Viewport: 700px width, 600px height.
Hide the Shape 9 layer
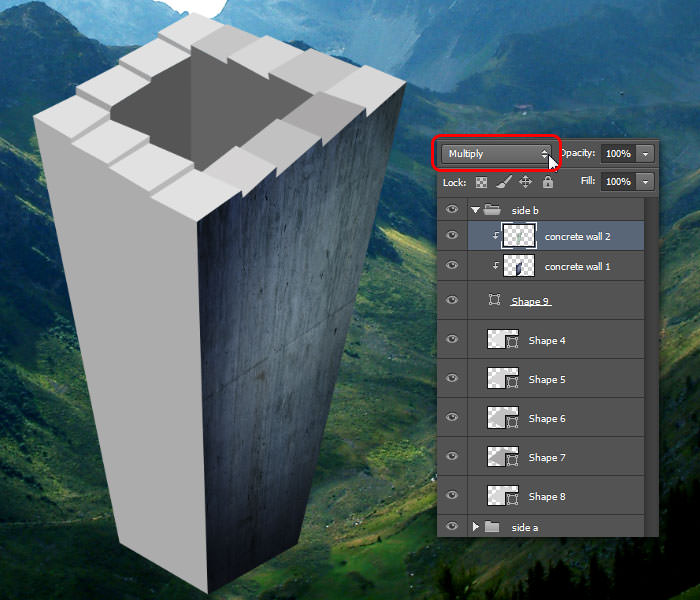tap(452, 300)
